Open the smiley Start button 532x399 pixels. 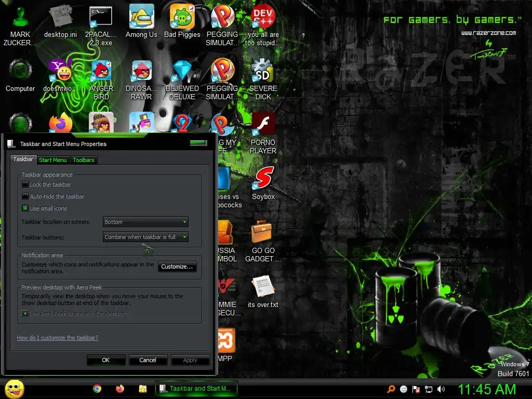coord(15,389)
